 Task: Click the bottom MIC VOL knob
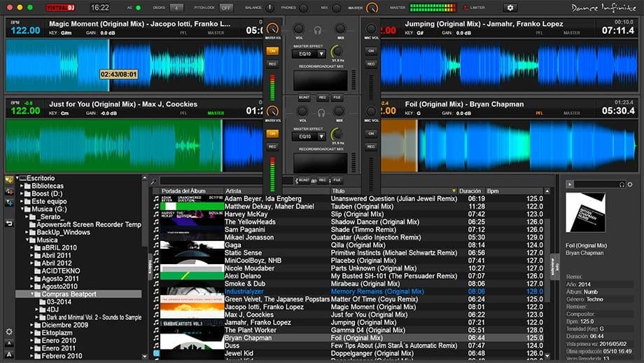[371, 111]
